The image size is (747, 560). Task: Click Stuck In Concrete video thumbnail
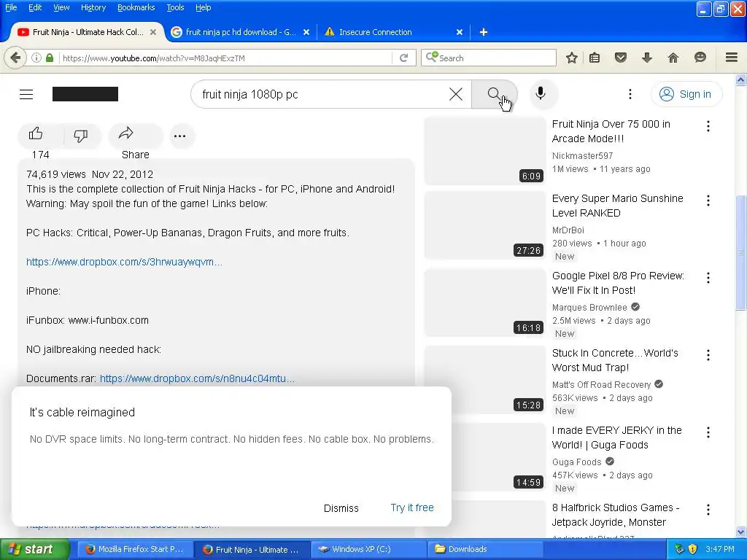tap(484, 379)
